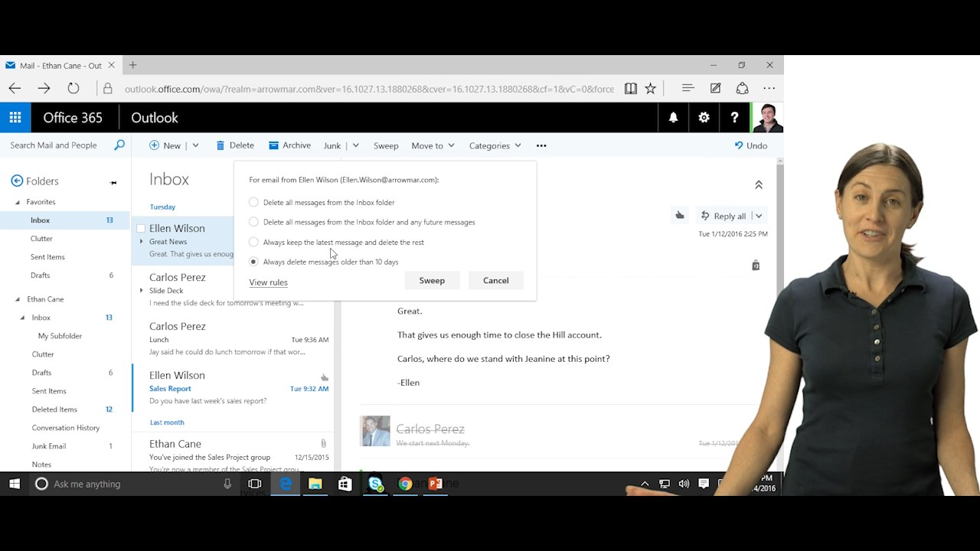Open the Outlook app title link

[155, 118]
